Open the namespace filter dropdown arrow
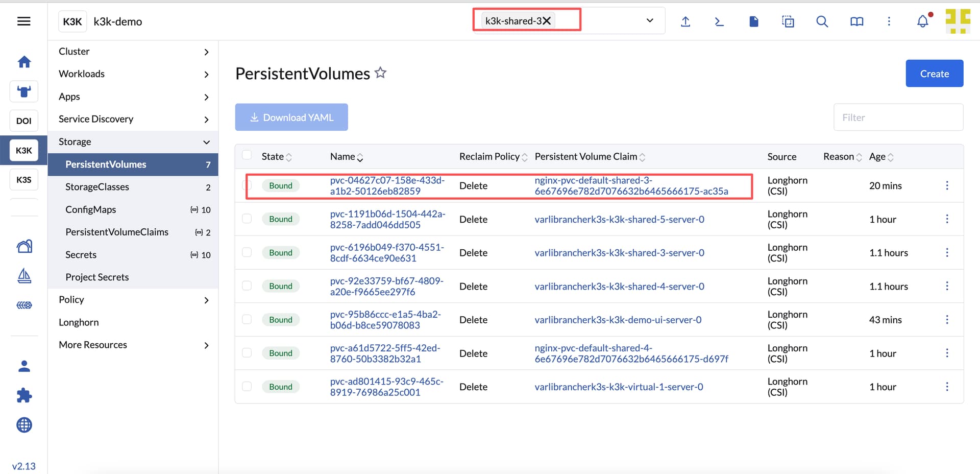980x474 pixels. pyautogui.click(x=650, y=21)
